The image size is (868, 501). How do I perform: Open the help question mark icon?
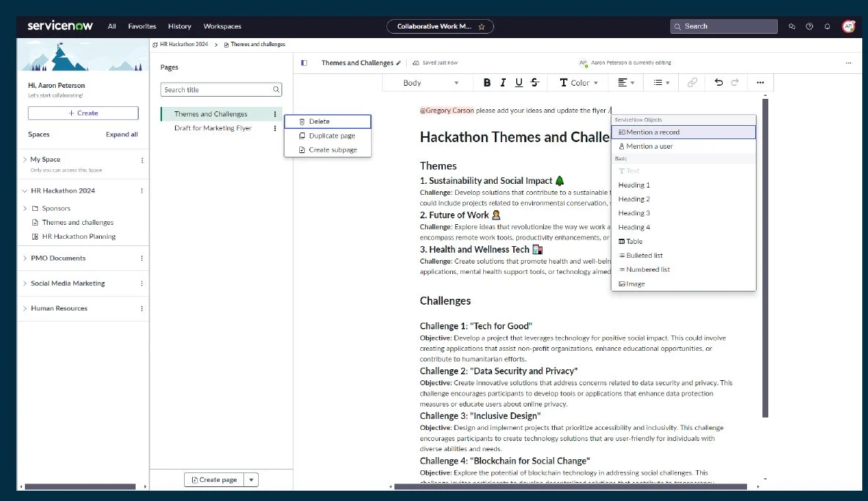point(809,26)
